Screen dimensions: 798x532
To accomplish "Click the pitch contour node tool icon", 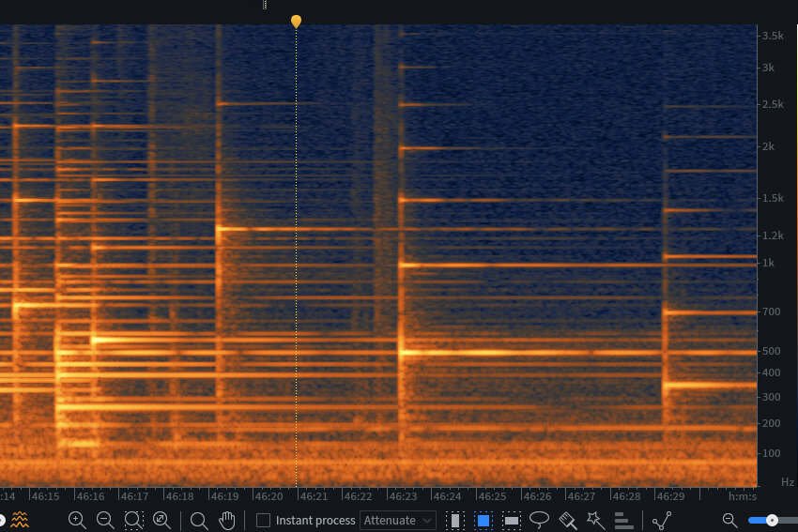I will point(662,521).
